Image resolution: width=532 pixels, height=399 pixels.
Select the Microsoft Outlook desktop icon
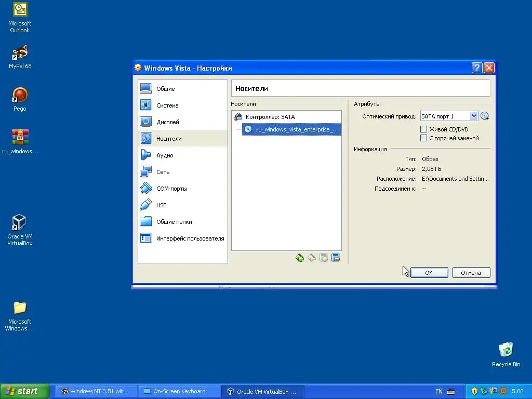(20, 18)
